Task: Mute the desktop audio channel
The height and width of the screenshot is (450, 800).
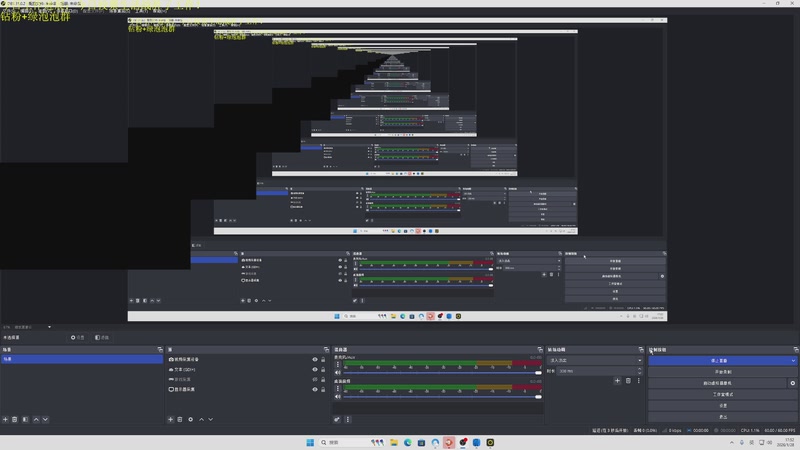Action: point(337,396)
